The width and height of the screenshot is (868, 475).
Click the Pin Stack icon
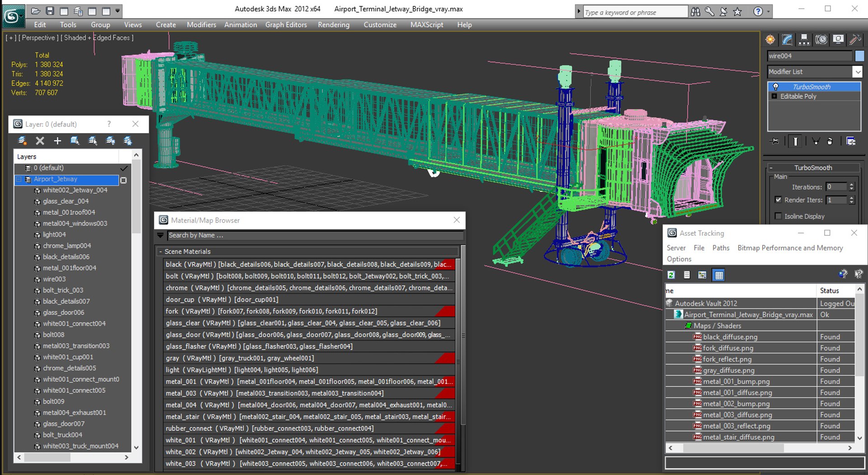pyautogui.click(x=775, y=141)
